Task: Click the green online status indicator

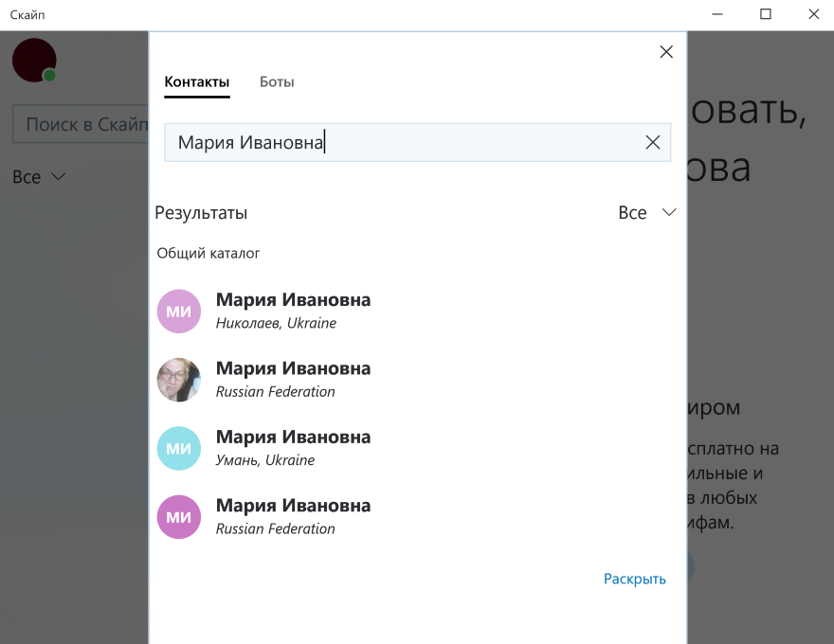Action: click(x=49, y=76)
